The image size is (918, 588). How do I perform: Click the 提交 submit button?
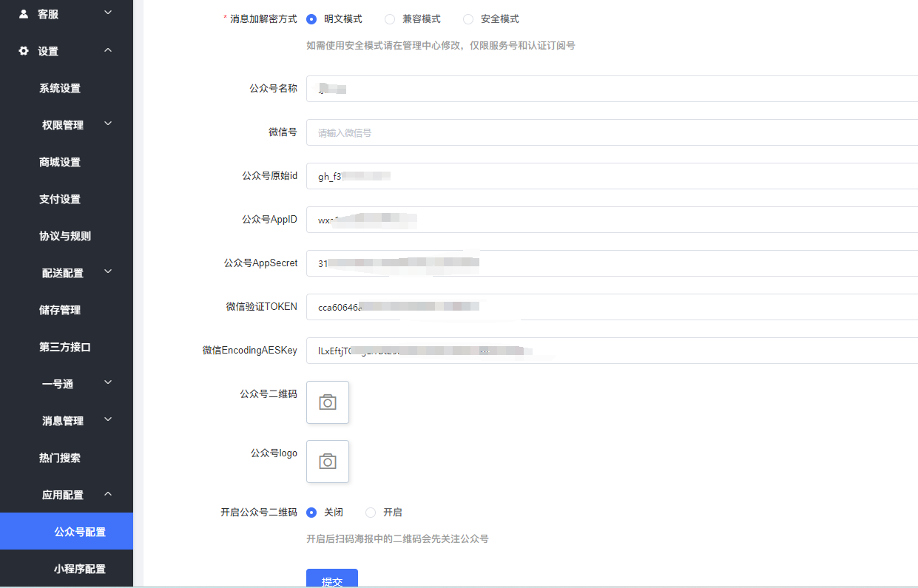[x=332, y=578]
